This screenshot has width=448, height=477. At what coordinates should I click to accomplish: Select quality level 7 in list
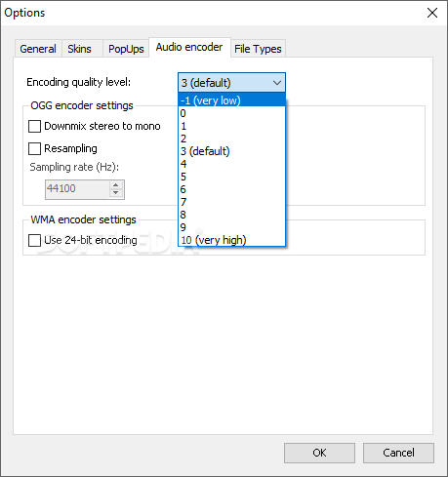pyautogui.click(x=232, y=202)
